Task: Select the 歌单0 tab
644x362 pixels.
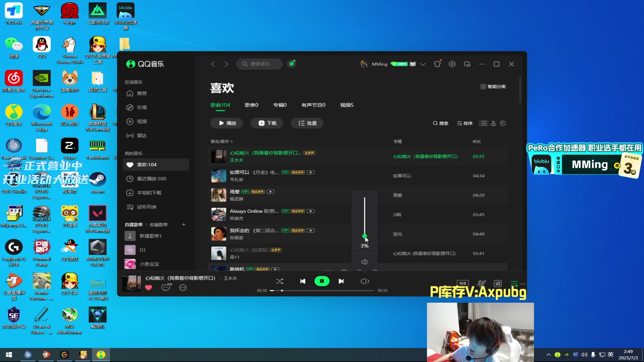Action: 252,105
